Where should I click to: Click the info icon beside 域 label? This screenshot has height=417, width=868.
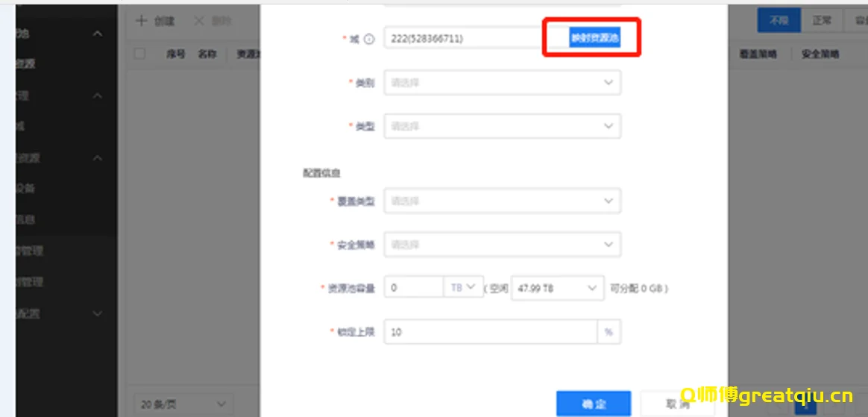click(x=368, y=40)
